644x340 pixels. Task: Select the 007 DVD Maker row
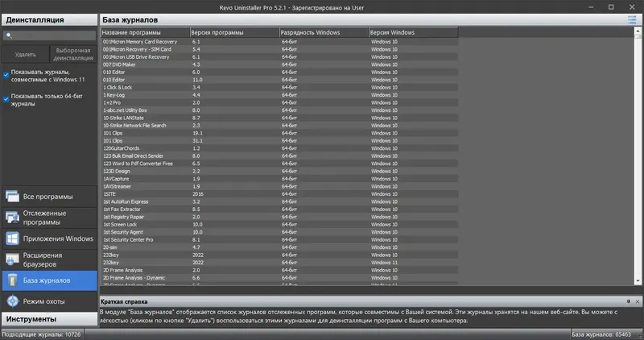click(x=279, y=64)
